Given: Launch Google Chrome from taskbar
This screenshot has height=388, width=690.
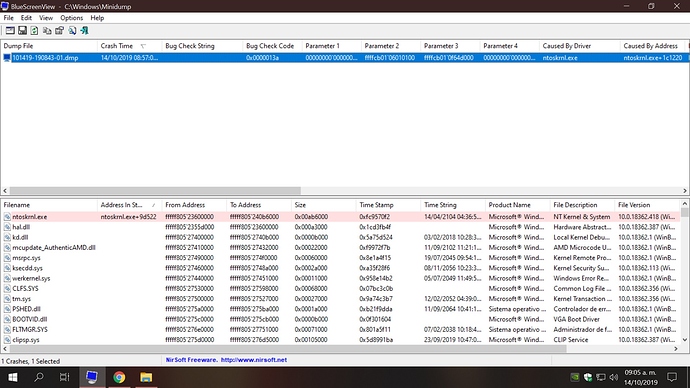Looking at the screenshot, I should [x=119, y=377].
